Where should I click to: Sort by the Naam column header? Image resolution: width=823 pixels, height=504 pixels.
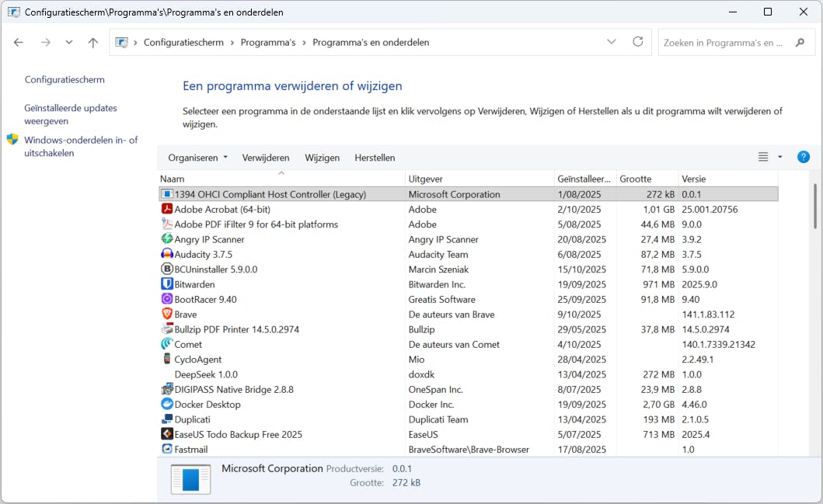(x=281, y=179)
